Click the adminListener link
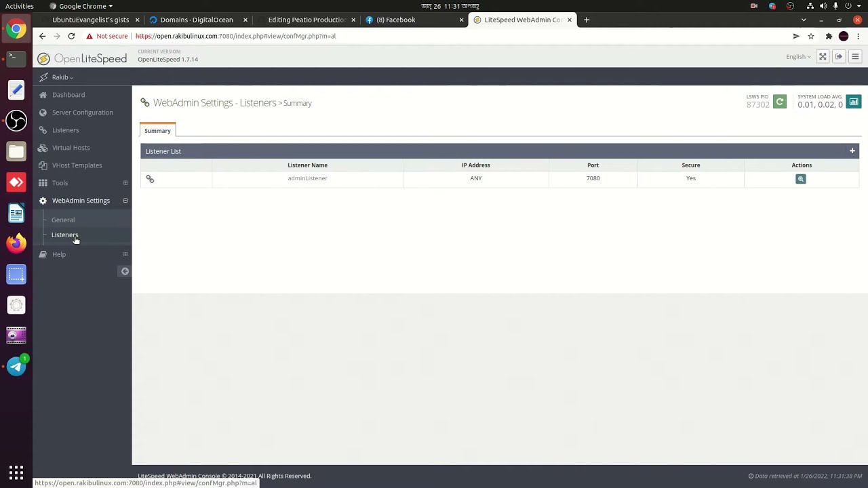The height and width of the screenshot is (488, 868). click(307, 178)
